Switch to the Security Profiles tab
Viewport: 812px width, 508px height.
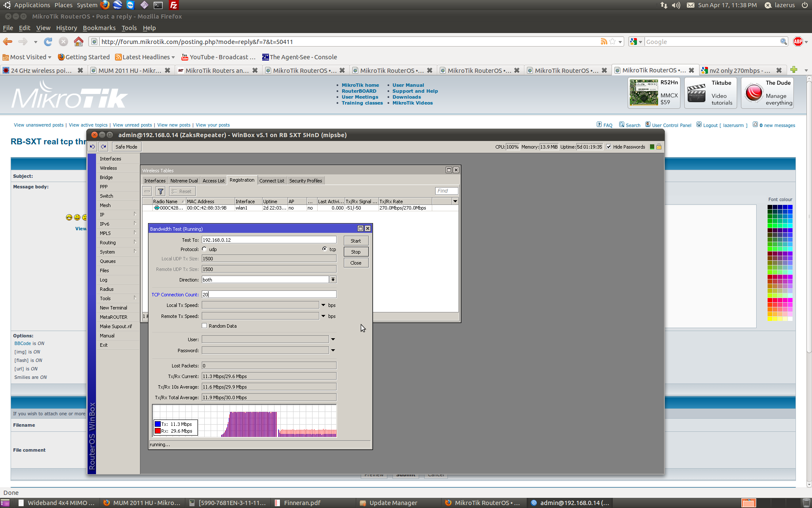coord(305,181)
